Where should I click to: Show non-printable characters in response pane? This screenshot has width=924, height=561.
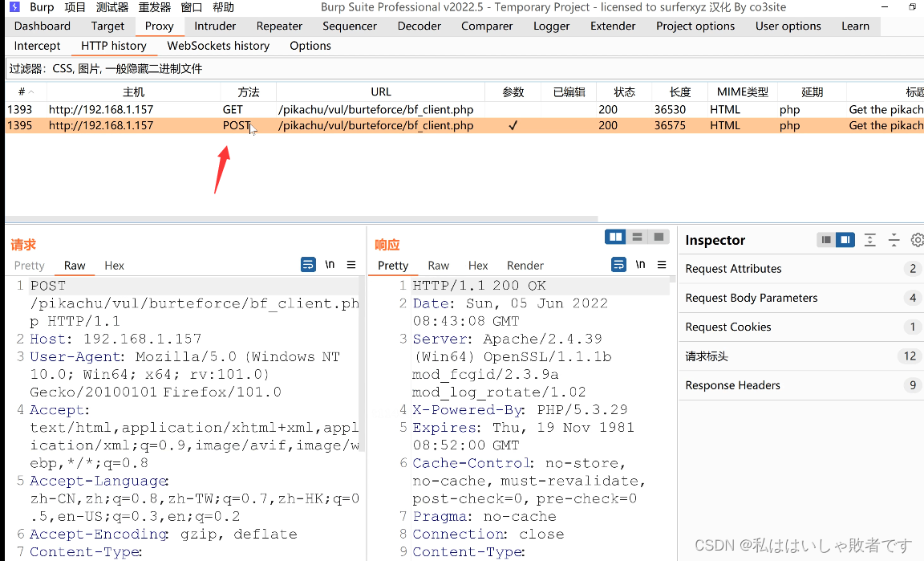641,265
